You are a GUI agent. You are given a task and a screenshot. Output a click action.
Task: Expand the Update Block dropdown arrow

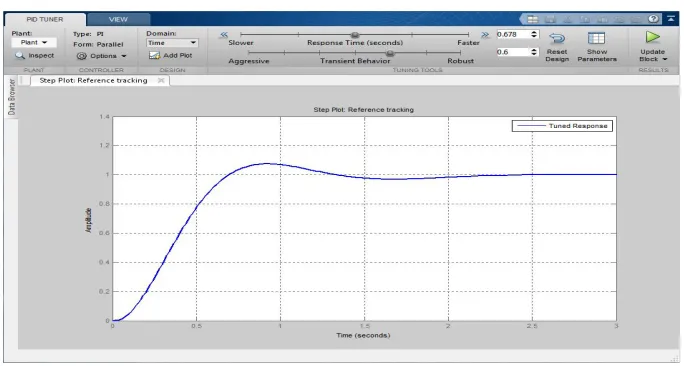tap(665, 59)
